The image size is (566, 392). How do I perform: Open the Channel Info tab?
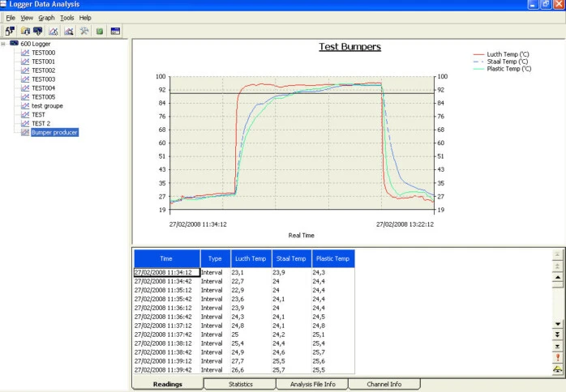pos(384,384)
